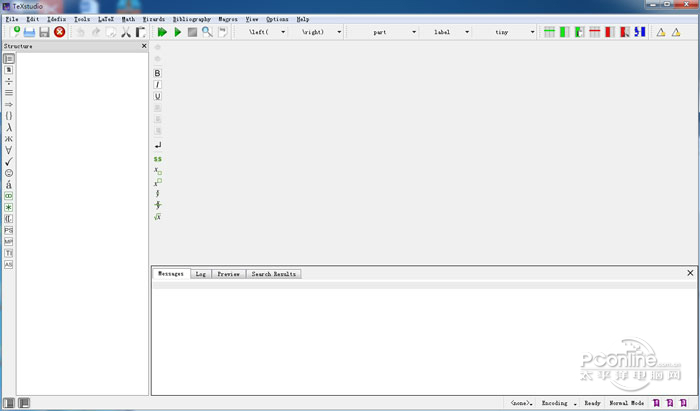This screenshot has height=411, width=700.
Task: Open the <none> language dropdown in status bar
Action: pyautogui.click(x=521, y=403)
